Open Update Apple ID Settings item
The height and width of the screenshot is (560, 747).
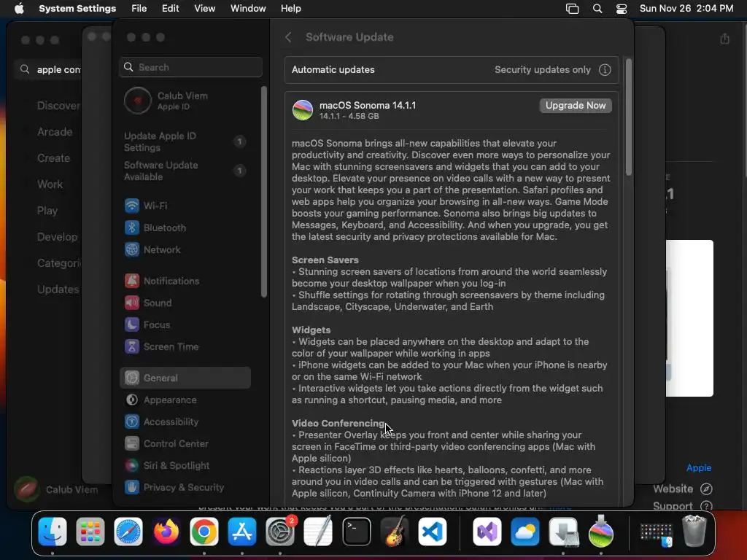185,142
